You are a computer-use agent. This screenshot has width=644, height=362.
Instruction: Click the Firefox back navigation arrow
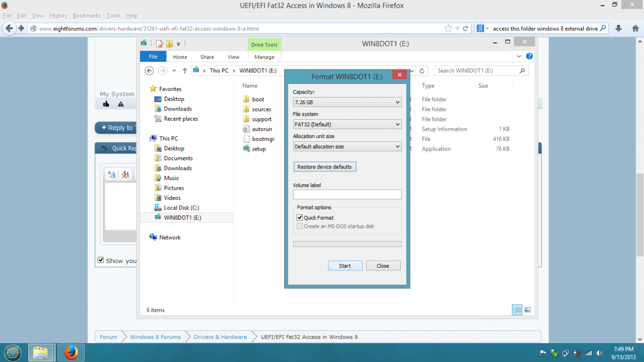(9, 28)
